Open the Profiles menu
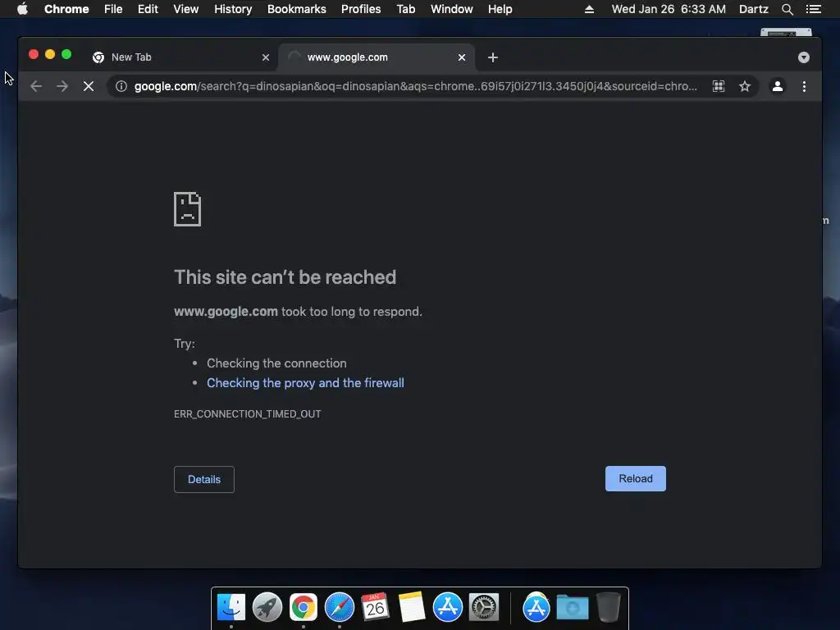840x630 pixels. pos(361,9)
